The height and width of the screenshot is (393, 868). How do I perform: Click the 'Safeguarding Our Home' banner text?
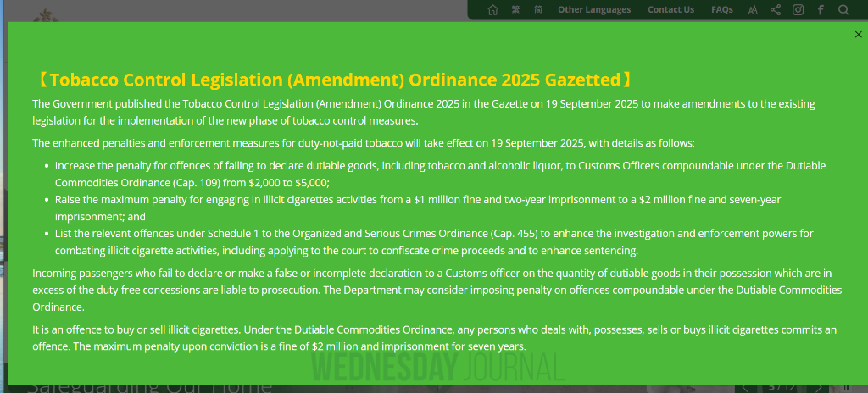tap(150, 387)
